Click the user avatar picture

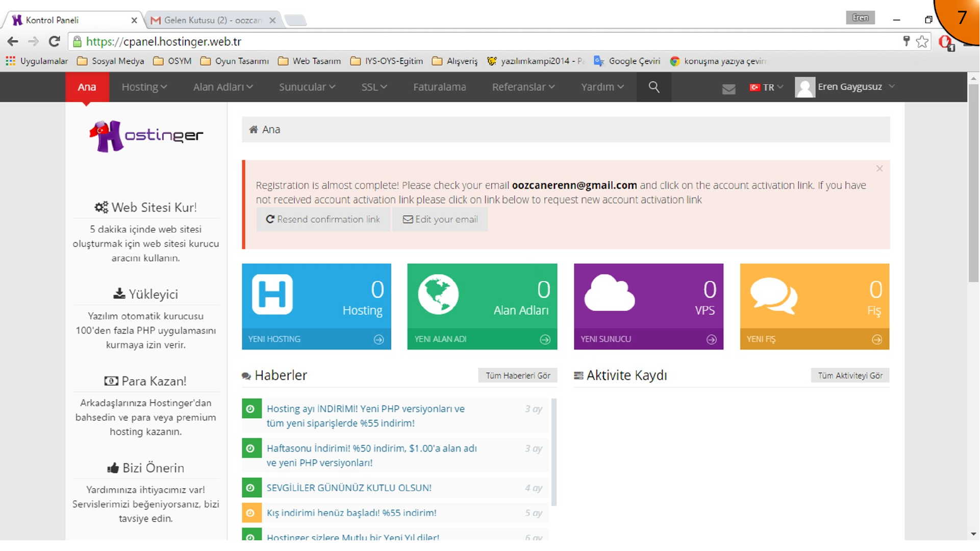click(x=805, y=87)
